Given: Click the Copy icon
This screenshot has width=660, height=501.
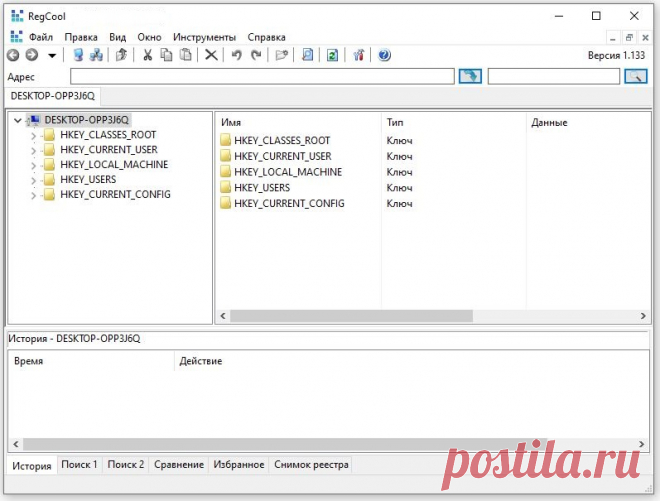Looking at the screenshot, I should [167, 55].
